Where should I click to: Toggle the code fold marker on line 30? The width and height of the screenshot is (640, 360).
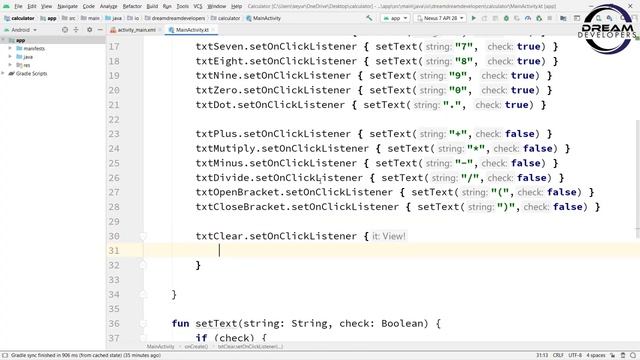tap(142, 236)
